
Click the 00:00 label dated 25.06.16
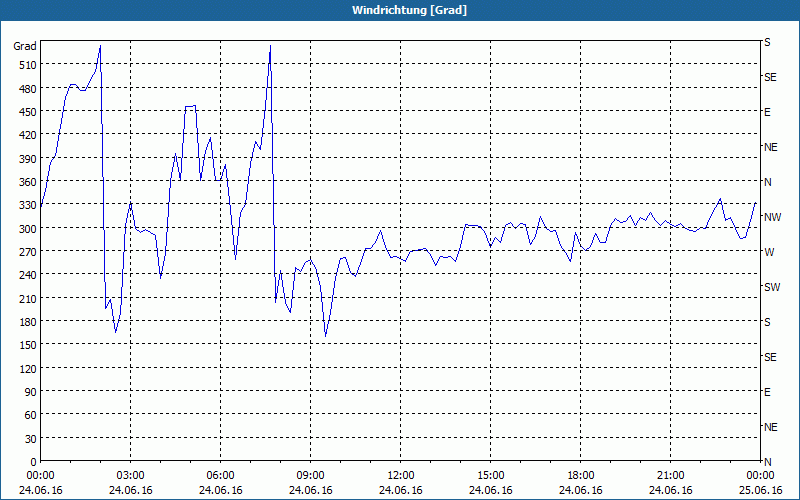click(x=760, y=476)
